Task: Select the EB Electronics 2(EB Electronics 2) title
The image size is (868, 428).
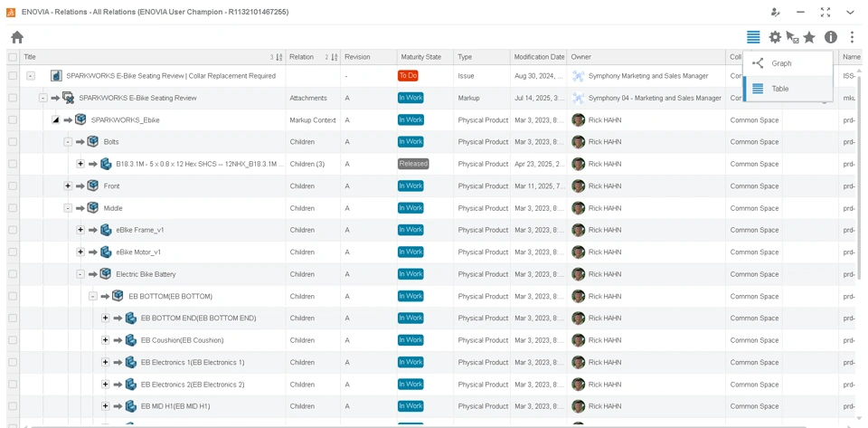Action: [x=193, y=385]
